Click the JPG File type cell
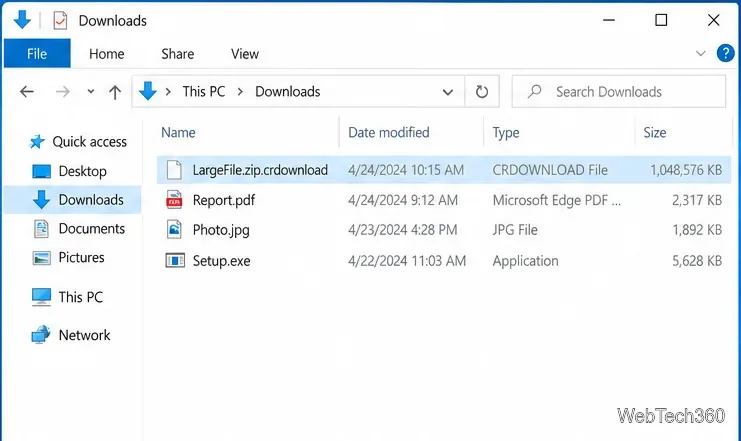 [515, 230]
